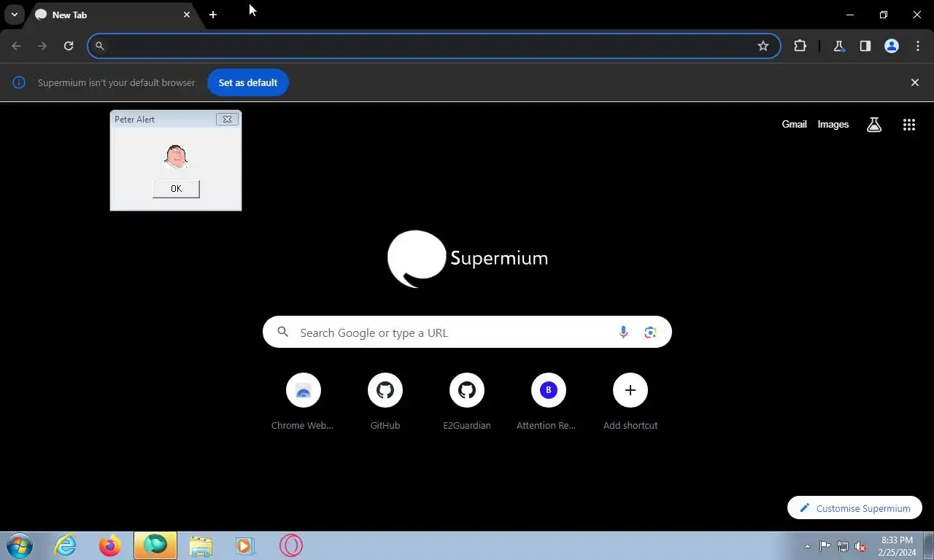The height and width of the screenshot is (560, 934).
Task: Dismiss the default browser infobar
Action: pos(915,82)
